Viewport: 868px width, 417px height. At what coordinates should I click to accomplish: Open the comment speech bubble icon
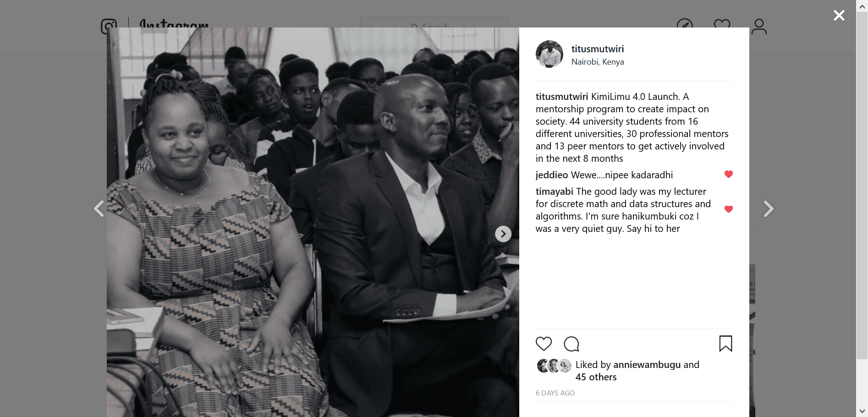click(571, 344)
